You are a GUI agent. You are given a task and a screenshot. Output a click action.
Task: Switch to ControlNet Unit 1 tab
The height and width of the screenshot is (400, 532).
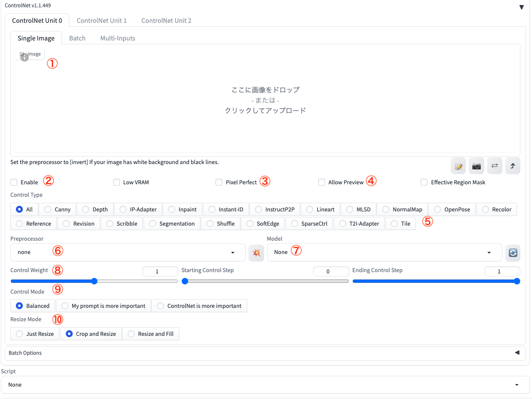pos(101,20)
